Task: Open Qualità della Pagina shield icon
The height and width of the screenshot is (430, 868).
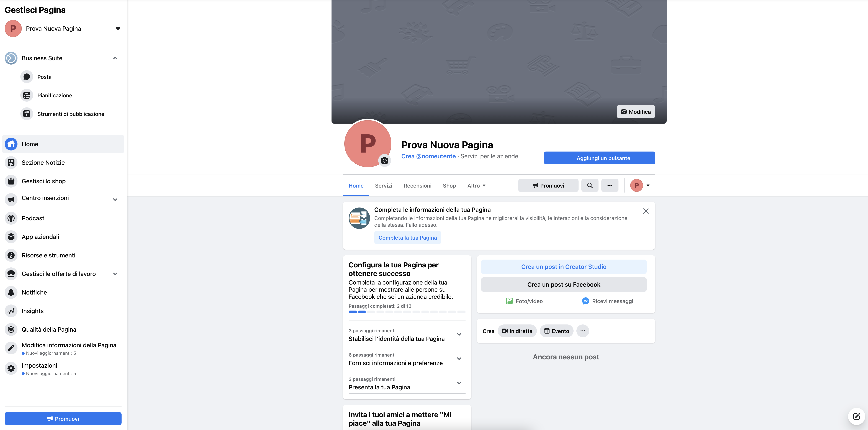Action: coord(11,330)
